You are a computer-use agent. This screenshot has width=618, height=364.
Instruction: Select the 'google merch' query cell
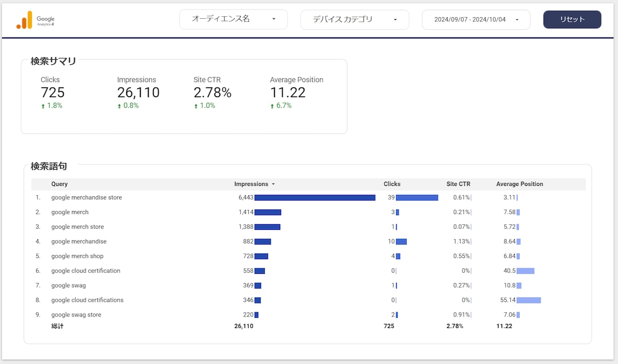click(x=70, y=212)
